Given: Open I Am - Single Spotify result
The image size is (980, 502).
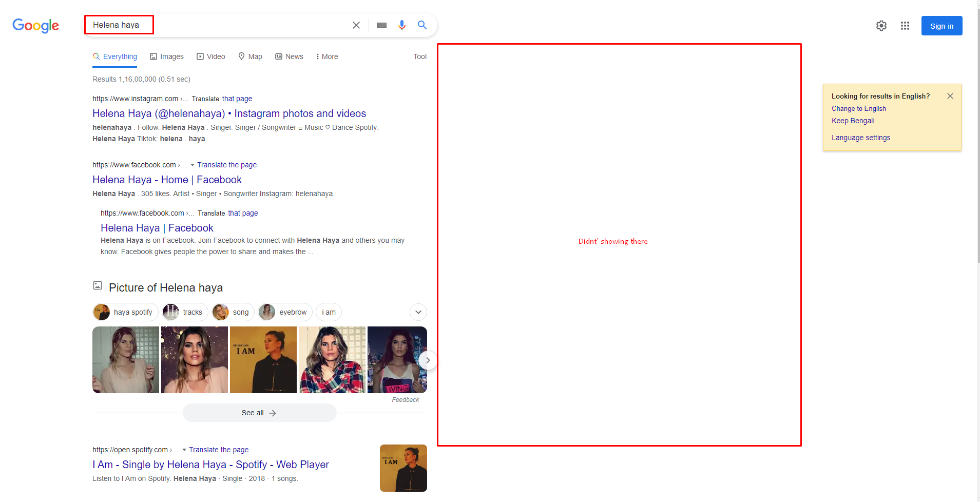Looking at the screenshot, I should tap(210, 465).
